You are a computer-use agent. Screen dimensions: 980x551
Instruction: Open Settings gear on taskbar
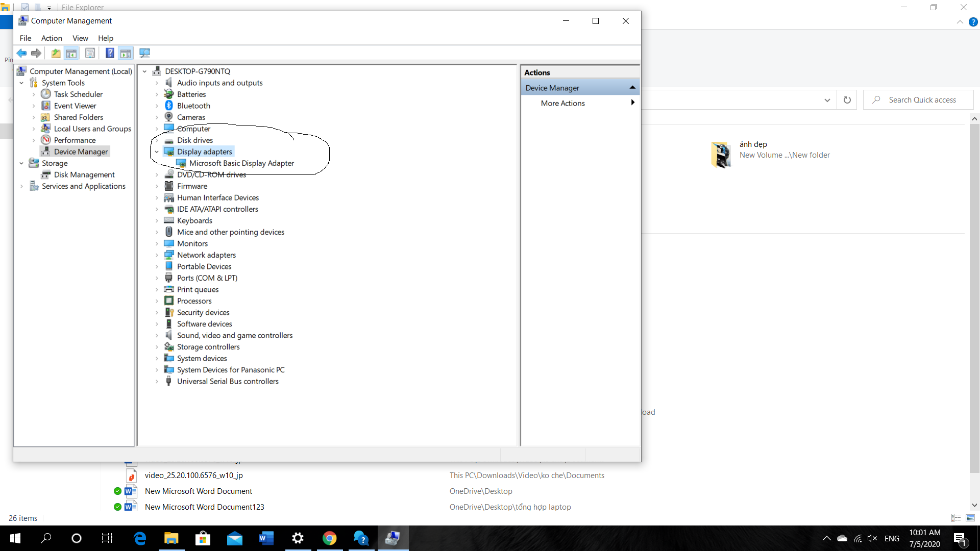(x=298, y=538)
